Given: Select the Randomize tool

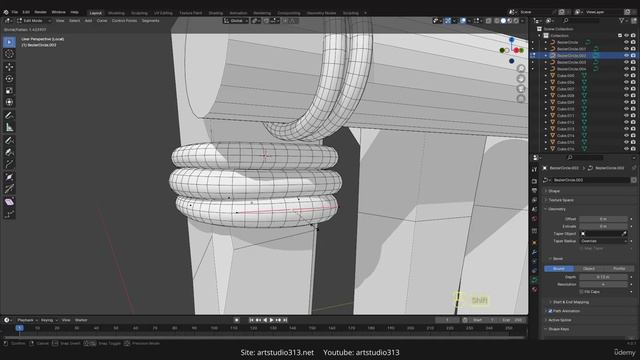Looking at the screenshot, I should click(x=9, y=214).
